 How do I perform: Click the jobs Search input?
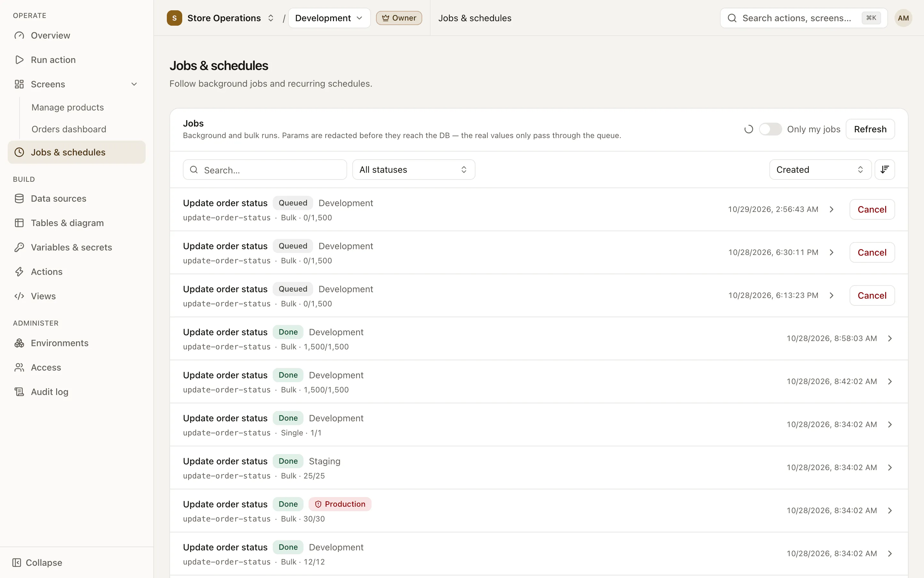click(265, 170)
